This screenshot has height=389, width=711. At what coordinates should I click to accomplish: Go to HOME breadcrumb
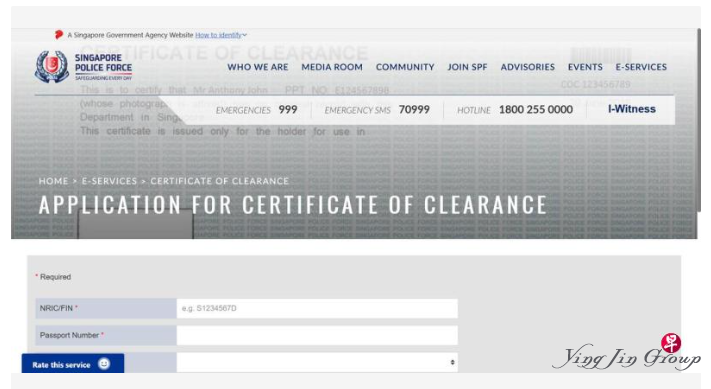53,181
